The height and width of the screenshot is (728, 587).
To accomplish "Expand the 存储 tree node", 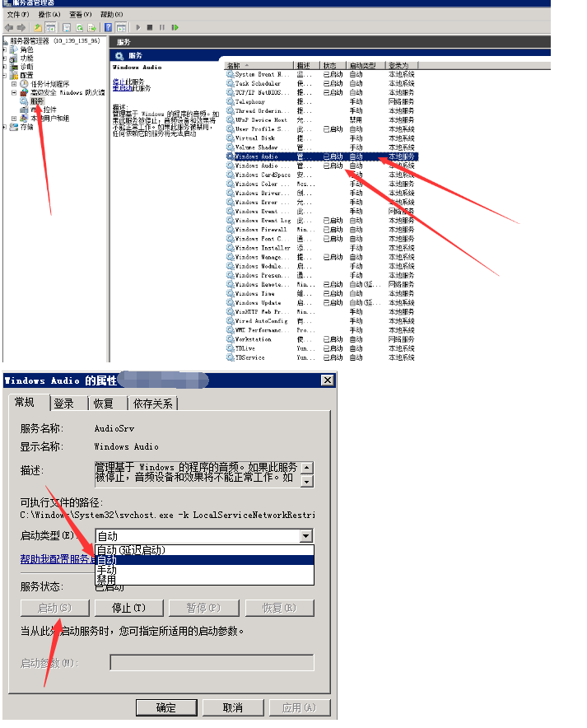I will [x=4, y=127].
